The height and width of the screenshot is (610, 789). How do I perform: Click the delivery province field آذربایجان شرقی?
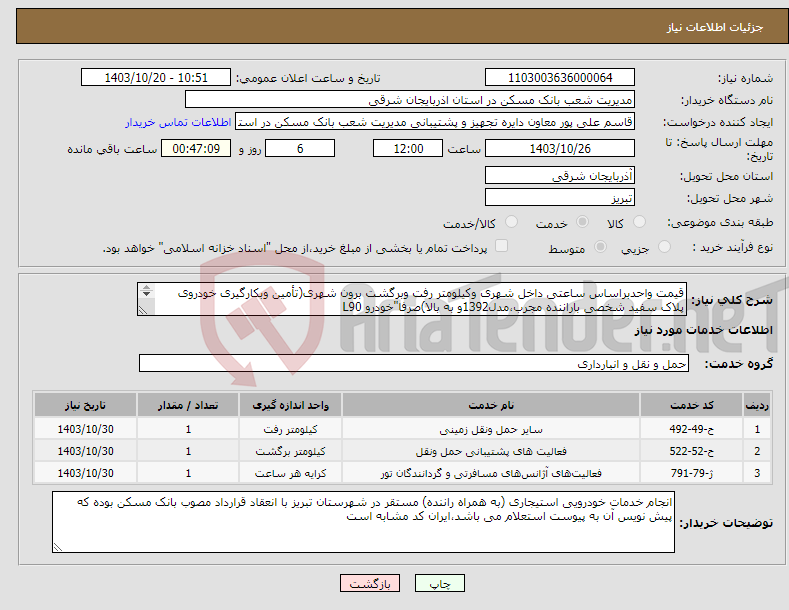point(560,176)
